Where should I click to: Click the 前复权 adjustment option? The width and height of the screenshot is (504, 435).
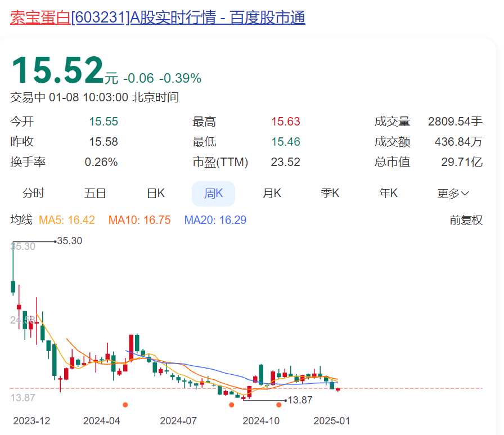[x=466, y=220]
